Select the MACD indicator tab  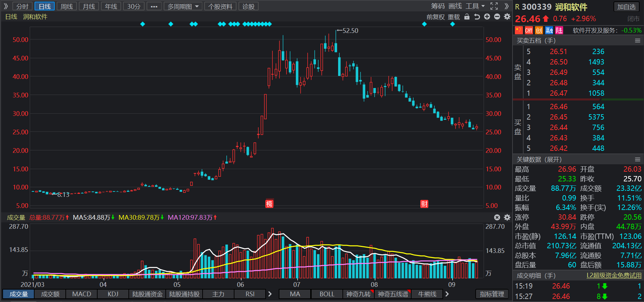pyautogui.click(x=82, y=294)
